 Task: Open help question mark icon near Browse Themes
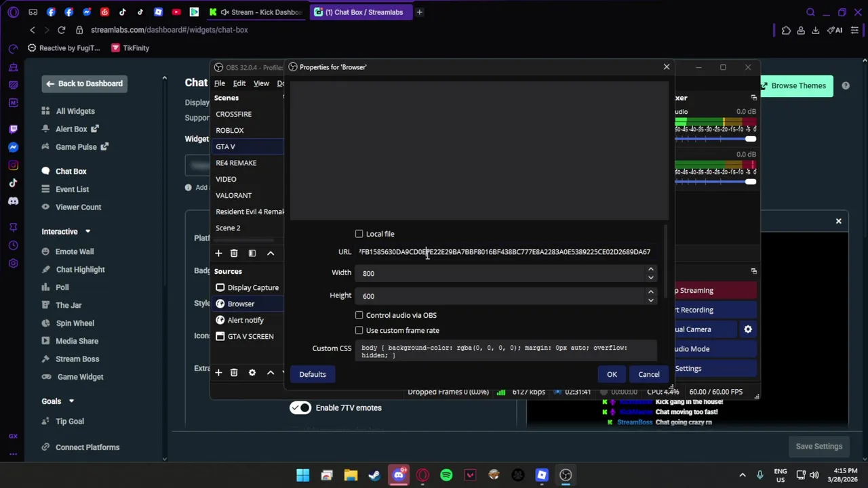846,85
